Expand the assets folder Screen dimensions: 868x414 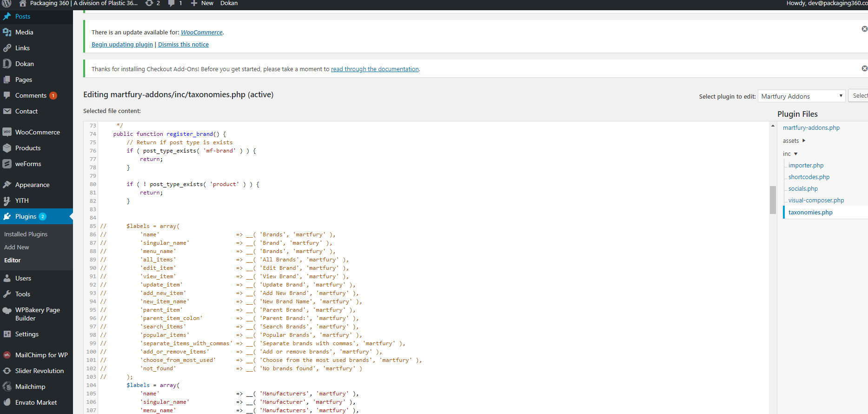[x=804, y=140]
